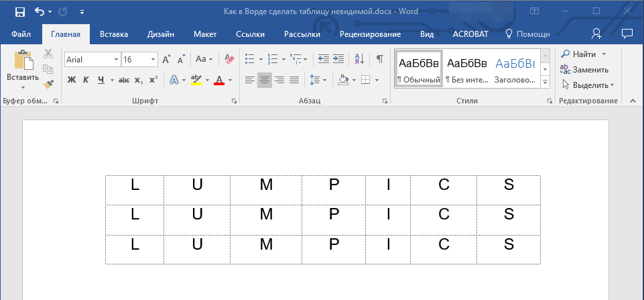Toggle bold formatting Ж

pos(72,80)
